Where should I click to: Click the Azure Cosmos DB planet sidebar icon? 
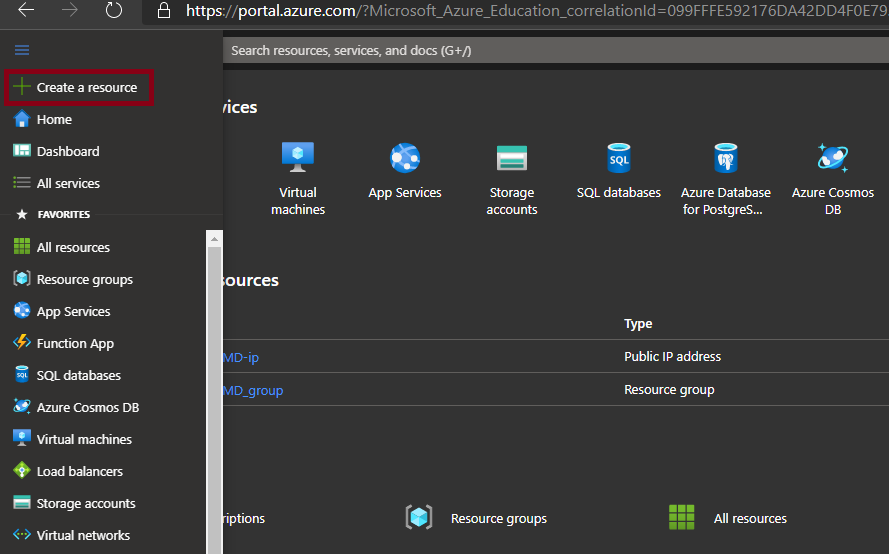point(22,407)
